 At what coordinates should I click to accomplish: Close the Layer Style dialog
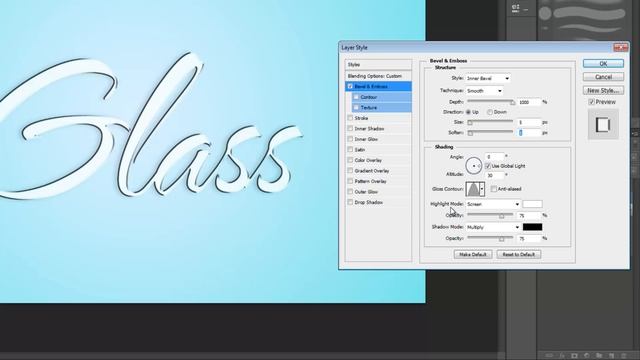pyautogui.click(x=620, y=47)
